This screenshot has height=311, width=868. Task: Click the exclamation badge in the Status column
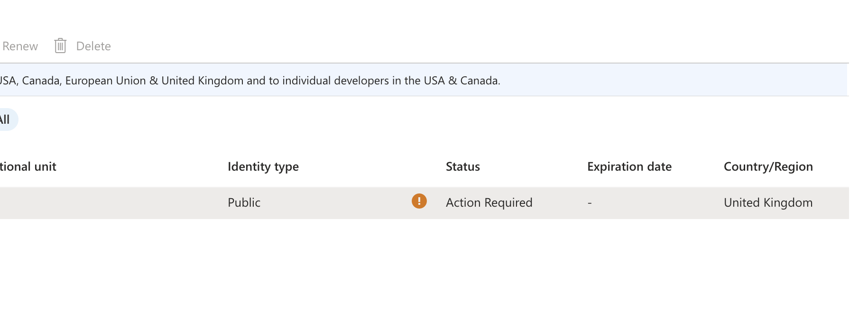click(x=418, y=202)
